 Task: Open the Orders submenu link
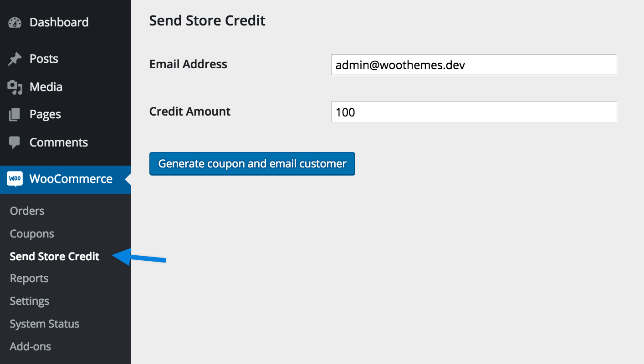click(x=27, y=211)
